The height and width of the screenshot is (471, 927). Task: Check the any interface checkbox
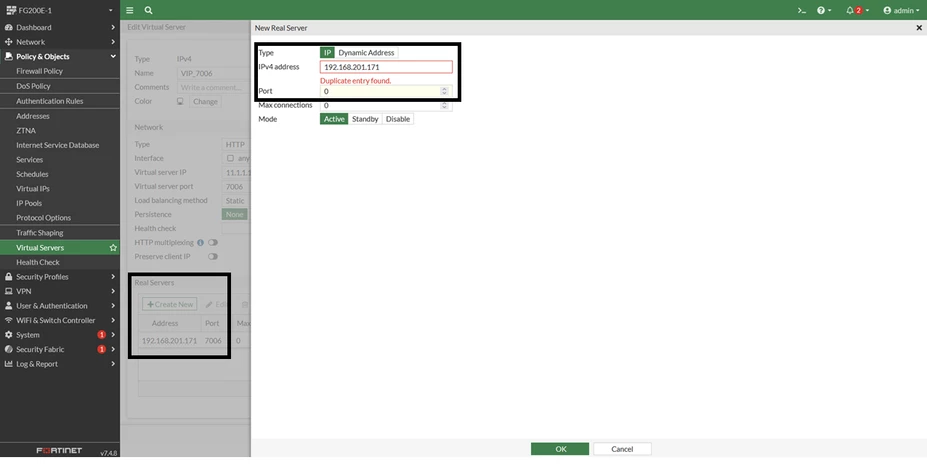(230, 158)
